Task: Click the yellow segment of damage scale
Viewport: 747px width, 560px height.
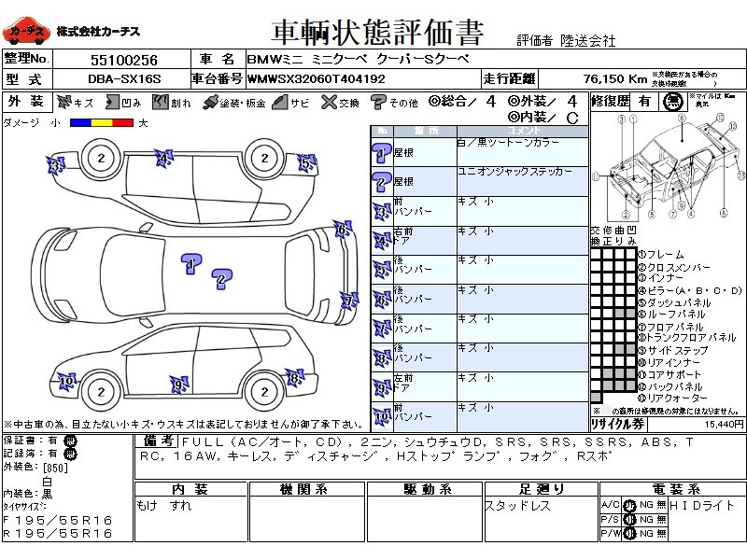Action: 99,122
